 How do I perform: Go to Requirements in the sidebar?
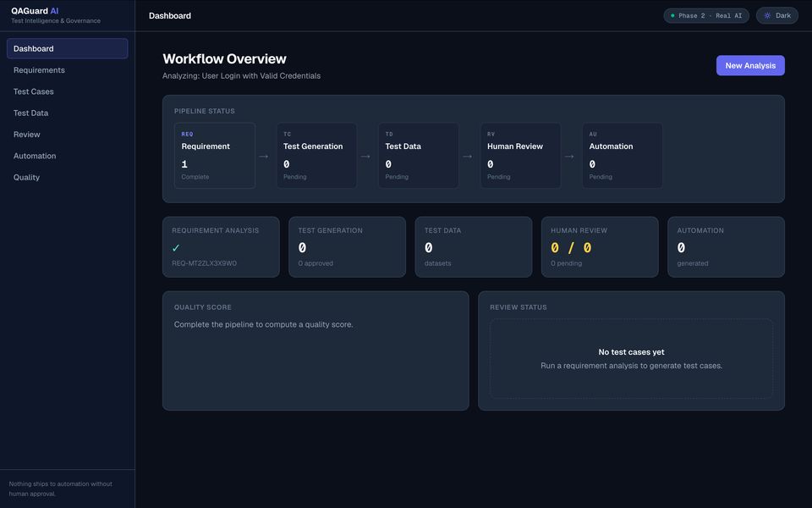[68, 70]
